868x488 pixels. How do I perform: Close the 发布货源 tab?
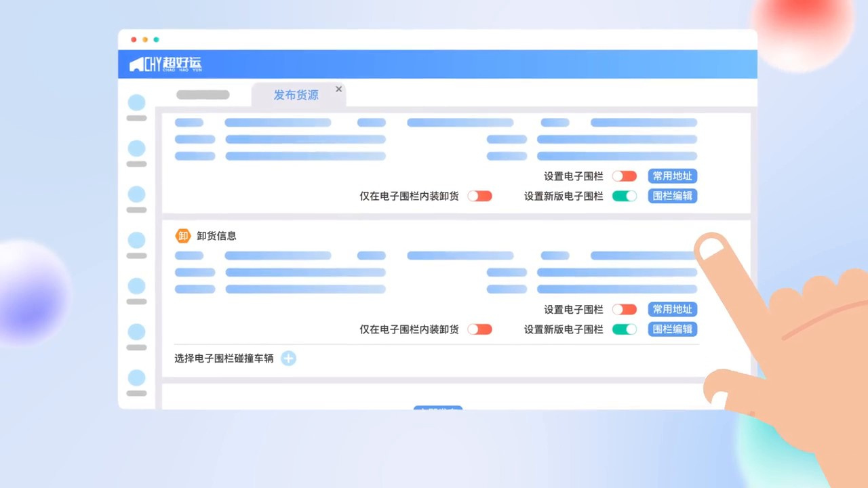339,89
